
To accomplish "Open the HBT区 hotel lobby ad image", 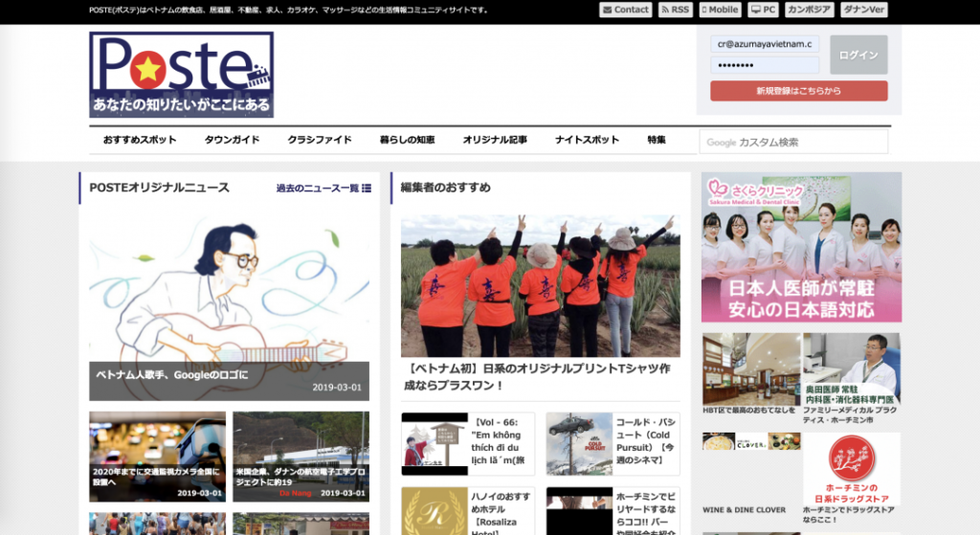I will point(751,368).
